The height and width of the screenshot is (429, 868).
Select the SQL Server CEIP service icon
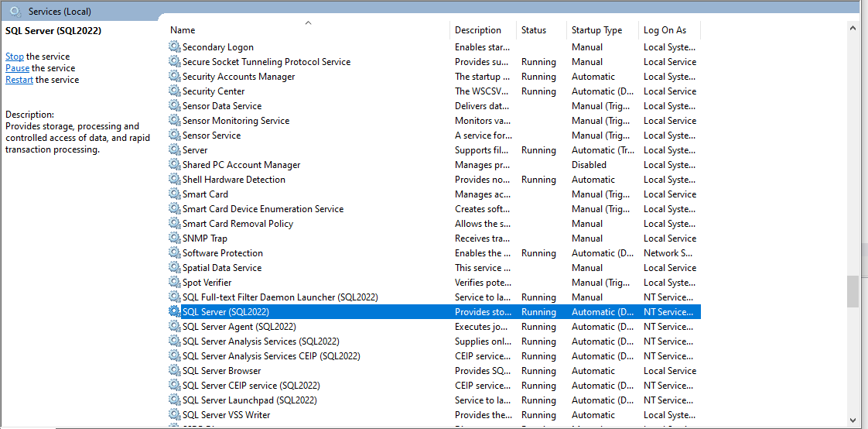click(174, 385)
